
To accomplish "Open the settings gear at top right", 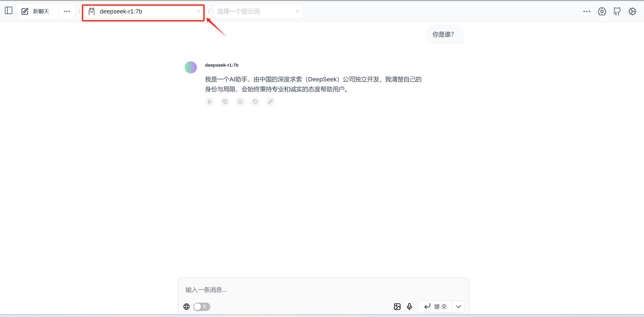I will [x=632, y=11].
